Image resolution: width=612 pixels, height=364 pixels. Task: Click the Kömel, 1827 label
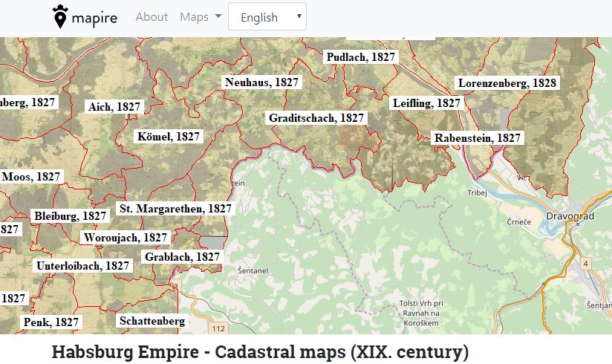point(169,136)
